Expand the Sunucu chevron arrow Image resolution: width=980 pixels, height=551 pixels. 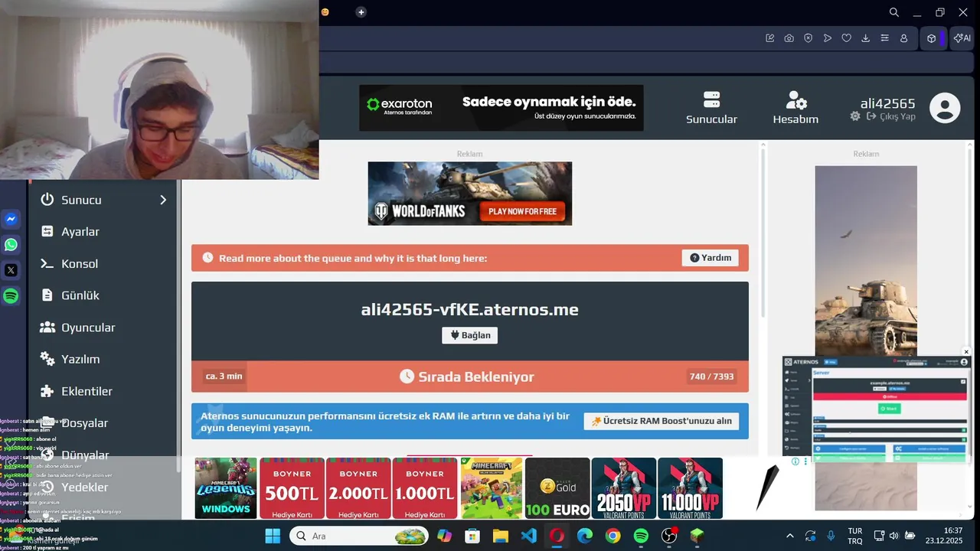(163, 200)
